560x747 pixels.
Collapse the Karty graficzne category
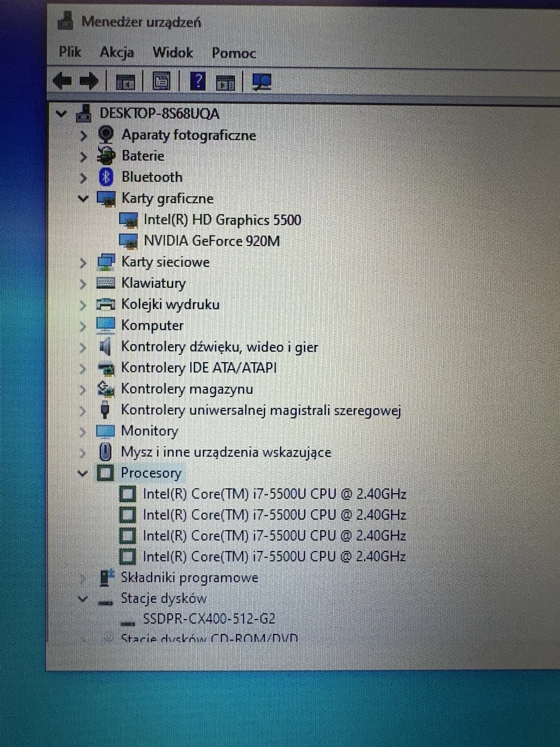coord(83,199)
